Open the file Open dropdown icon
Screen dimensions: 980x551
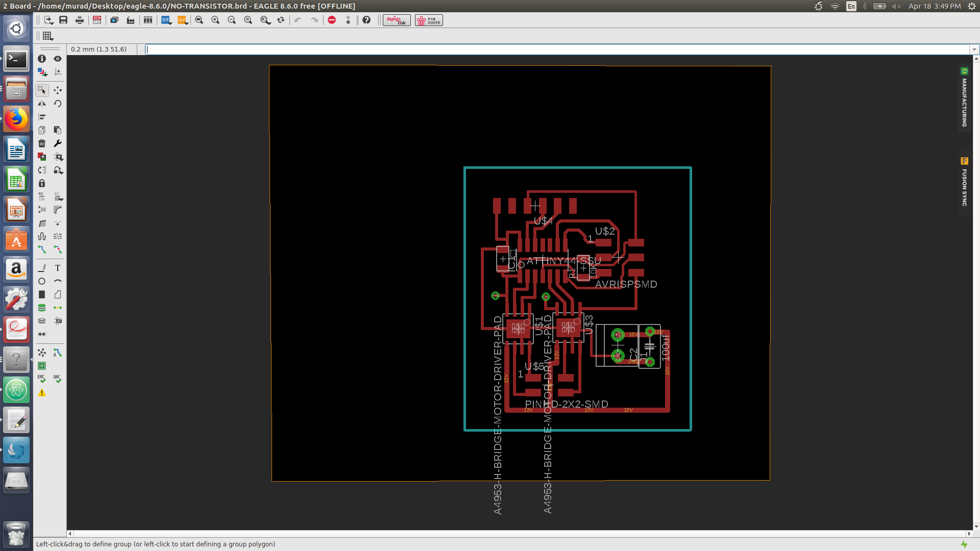(48, 20)
